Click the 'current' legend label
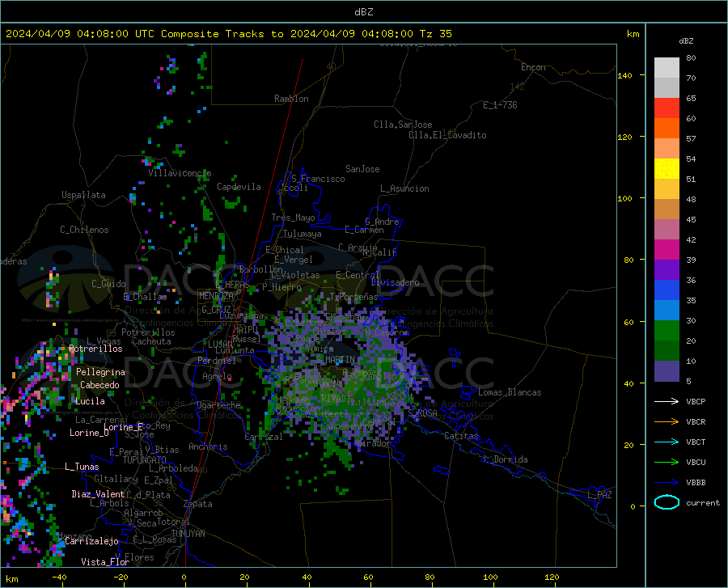This screenshot has height=588, width=728. tap(703, 502)
